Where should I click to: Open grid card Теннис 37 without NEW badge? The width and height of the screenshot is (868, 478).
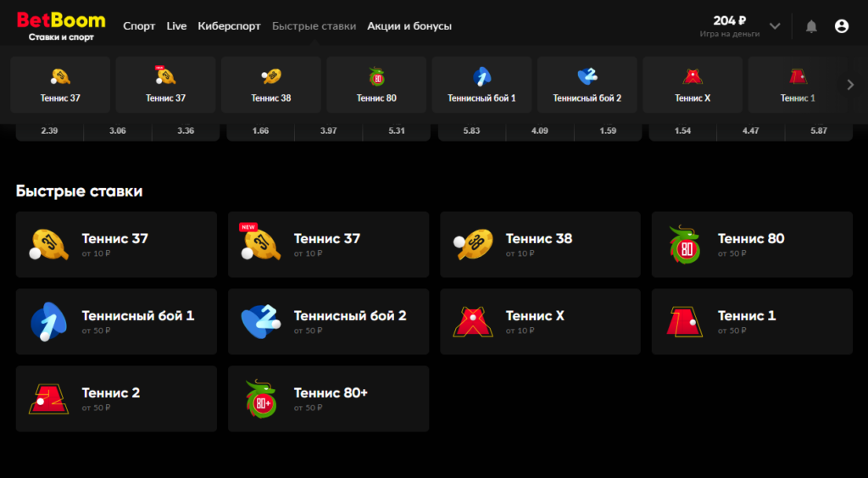click(116, 245)
